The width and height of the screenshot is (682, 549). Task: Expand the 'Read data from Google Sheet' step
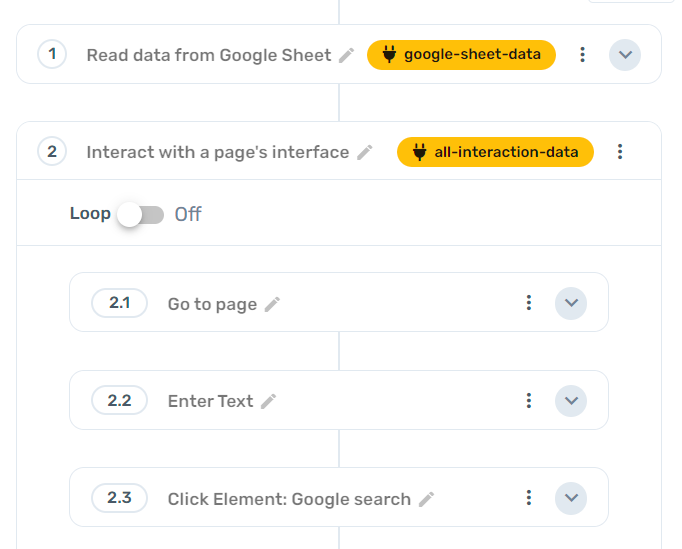pos(625,55)
